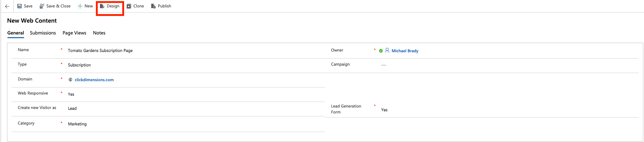Click the Publish icon
Image resolution: width=644 pixels, height=142 pixels.
pyautogui.click(x=153, y=6)
